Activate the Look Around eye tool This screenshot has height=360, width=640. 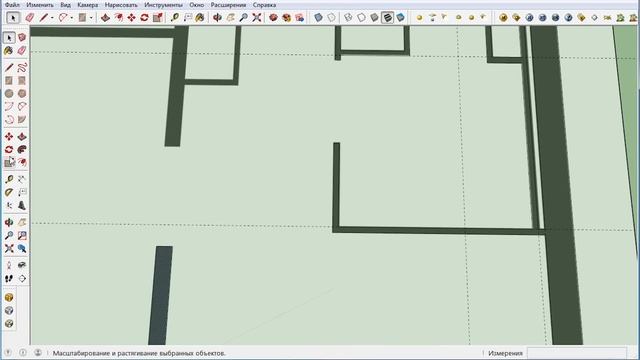click(x=22, y=265)
